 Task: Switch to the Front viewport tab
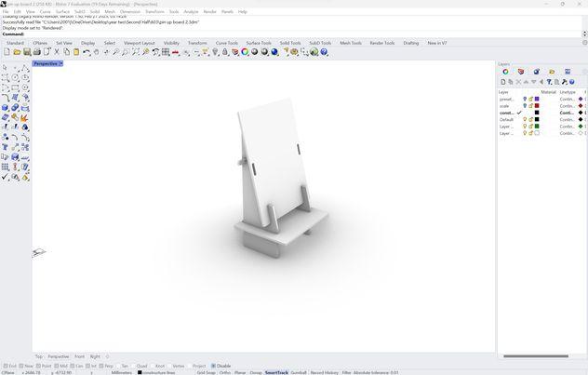[x=79, y=356]
